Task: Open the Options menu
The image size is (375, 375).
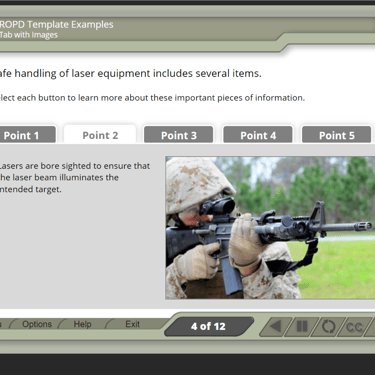Action: [x=37, y=324]
